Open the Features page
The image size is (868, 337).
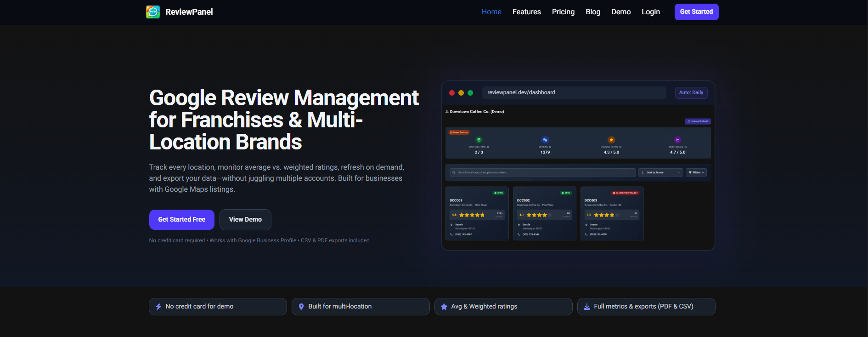tap(527, 12)
